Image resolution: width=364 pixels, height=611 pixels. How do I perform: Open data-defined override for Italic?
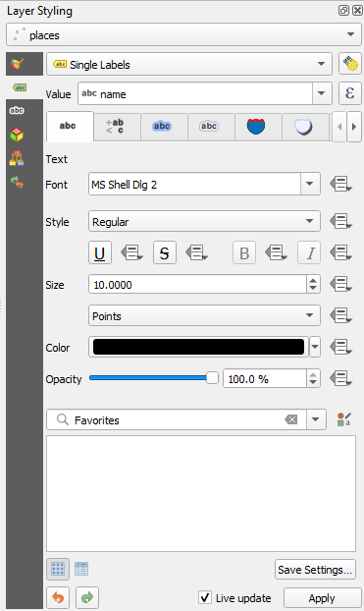(341, 252)
